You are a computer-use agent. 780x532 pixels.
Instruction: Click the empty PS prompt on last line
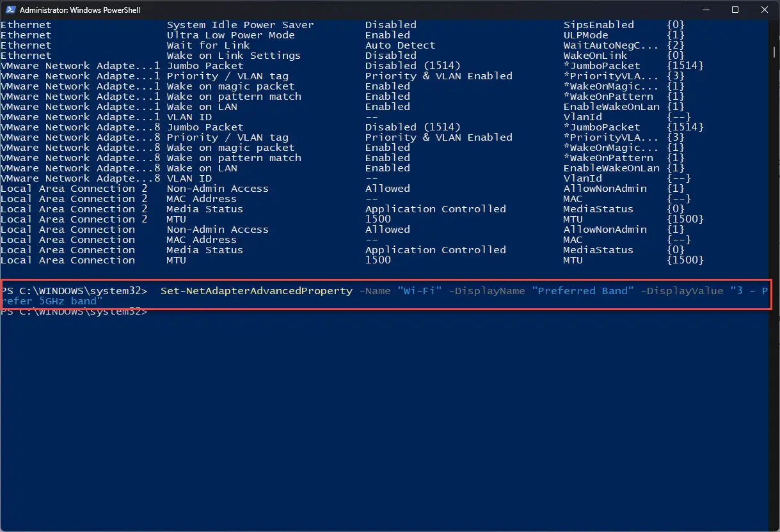(x=74, y=312)
